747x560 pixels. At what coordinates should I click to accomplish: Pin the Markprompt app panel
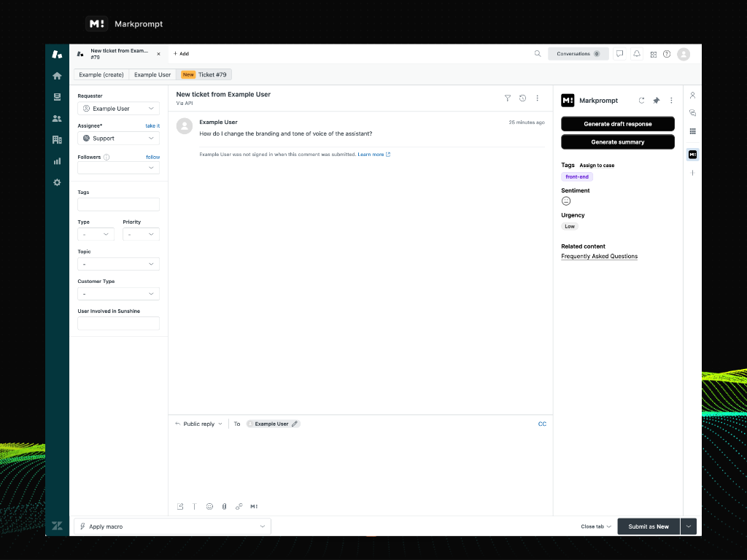click(x=656, y=101)
